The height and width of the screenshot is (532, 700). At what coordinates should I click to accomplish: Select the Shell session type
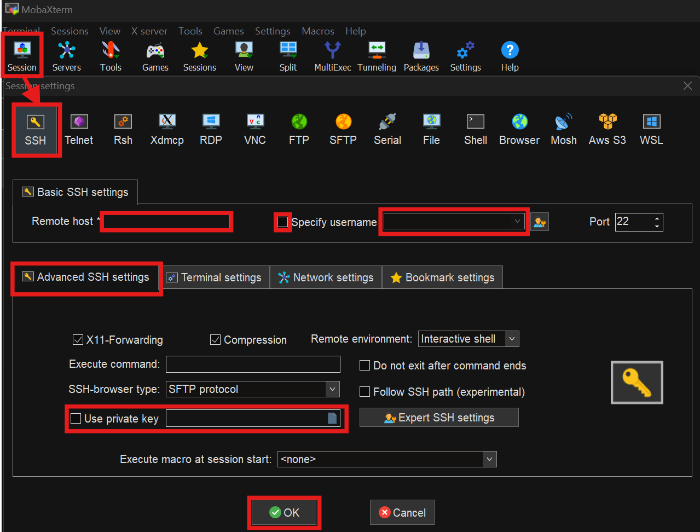click(x=475, y=129)
